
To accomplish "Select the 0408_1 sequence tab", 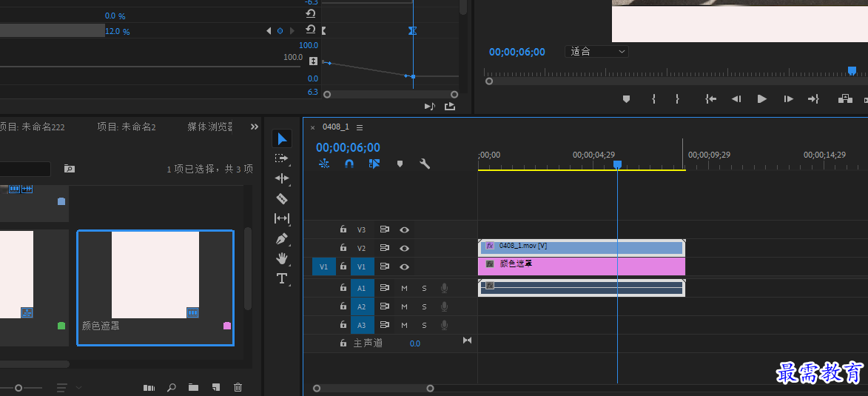I will pos(336,127).
